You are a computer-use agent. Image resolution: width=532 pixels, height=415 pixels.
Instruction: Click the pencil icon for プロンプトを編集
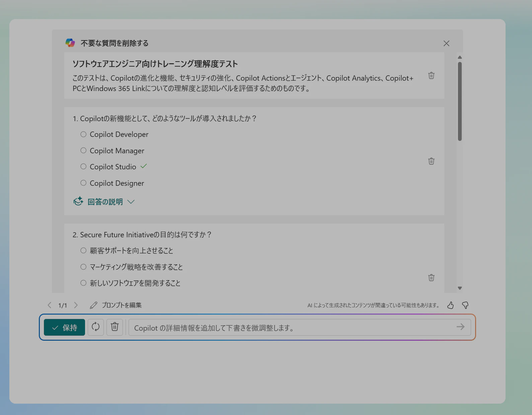[x=94, y=305]
